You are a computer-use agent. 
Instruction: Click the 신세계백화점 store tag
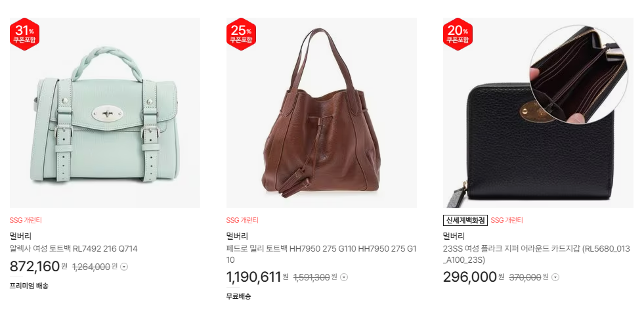[465, 220]
